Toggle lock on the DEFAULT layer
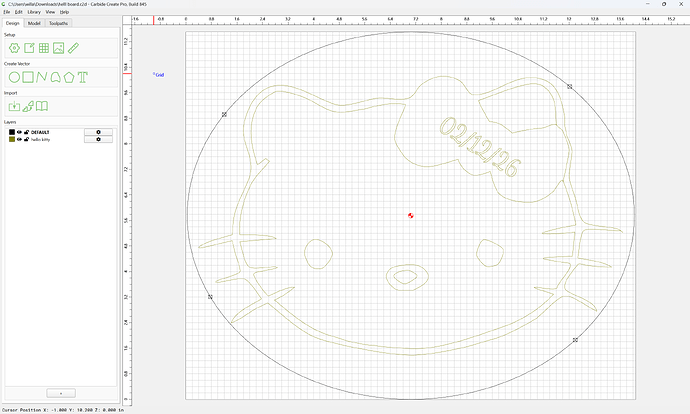The height and width of the screenshot is (414, 690). click(26, 132)
